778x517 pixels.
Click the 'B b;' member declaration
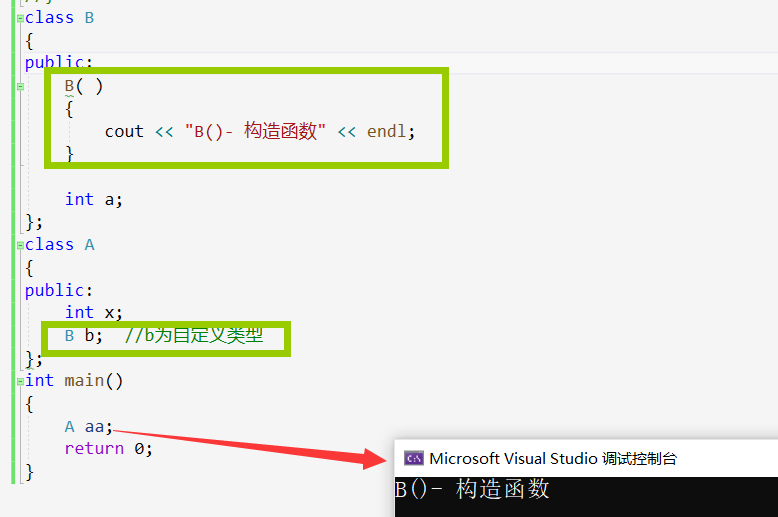tap(84, 336)
